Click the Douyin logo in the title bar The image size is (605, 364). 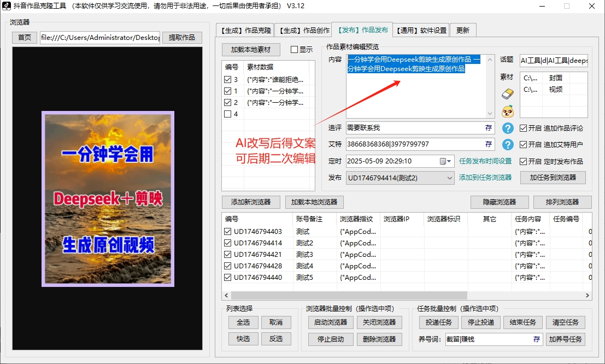pos(7,5)
